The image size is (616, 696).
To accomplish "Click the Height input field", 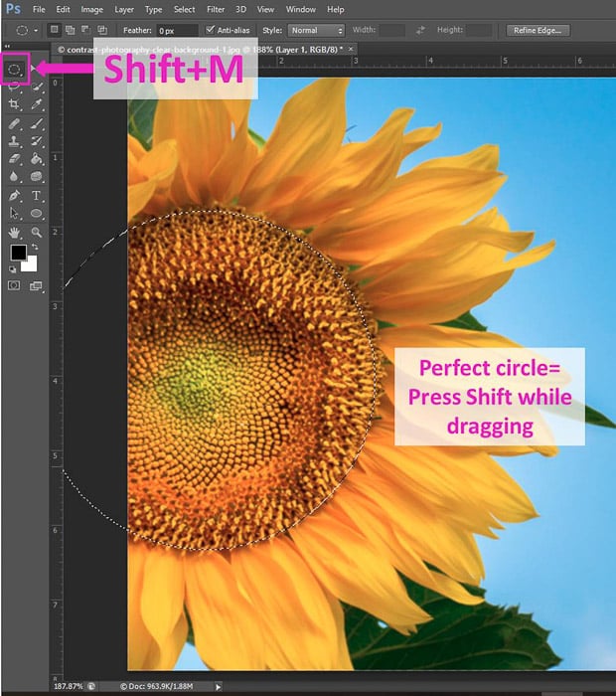I will (479, 30).
